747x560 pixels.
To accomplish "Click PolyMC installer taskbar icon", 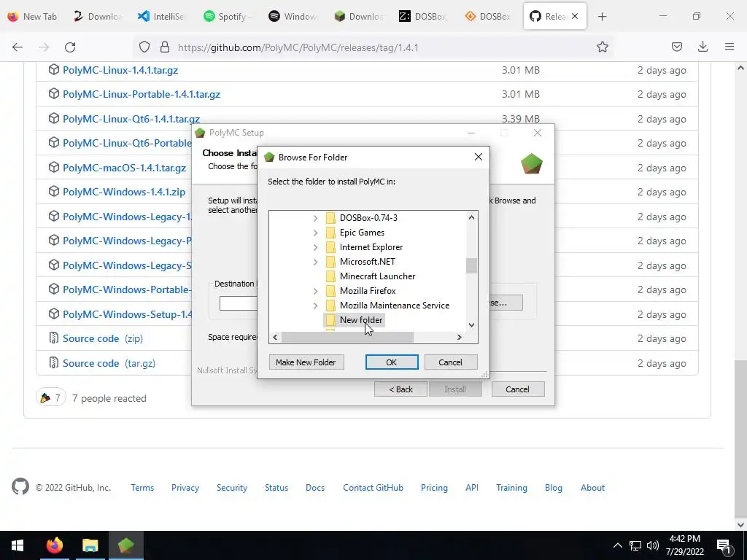I will pyautogui.click(x=125, y=545).
